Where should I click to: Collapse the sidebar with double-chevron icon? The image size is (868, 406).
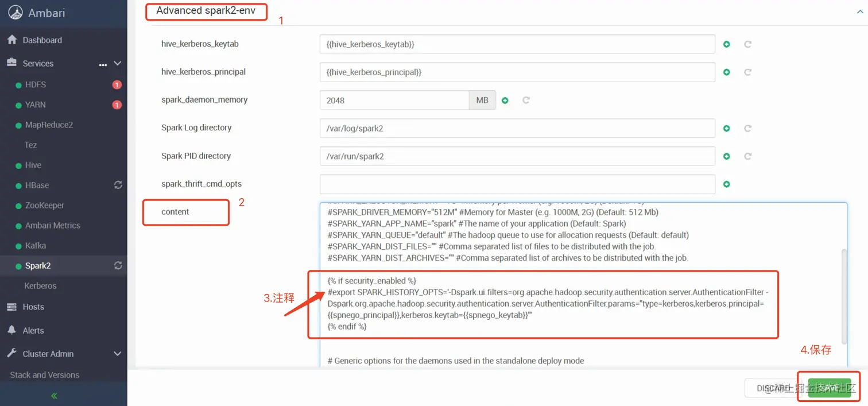(x=55, y=396)
